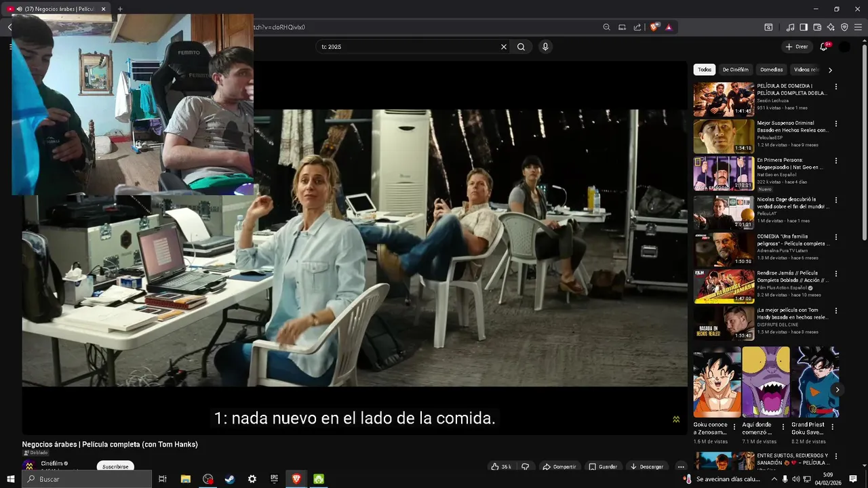This screenshot has width=868, height=488.
Task: Open the Windows notification center icon
Action: coord(853,479)
